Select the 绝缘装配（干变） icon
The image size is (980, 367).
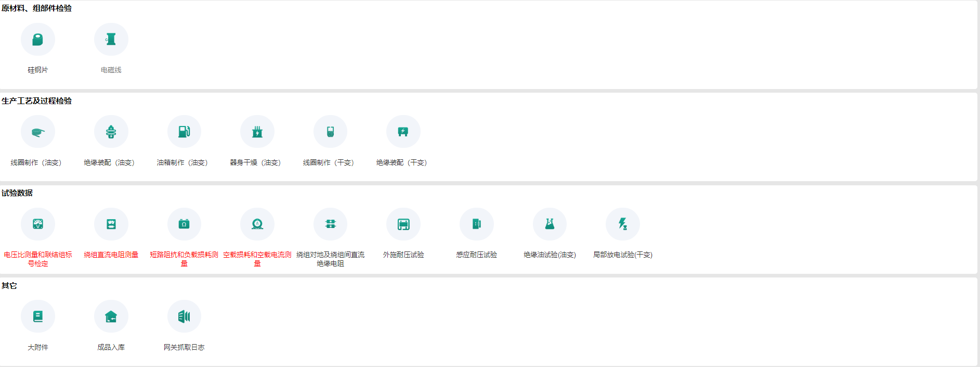[403, 132]
